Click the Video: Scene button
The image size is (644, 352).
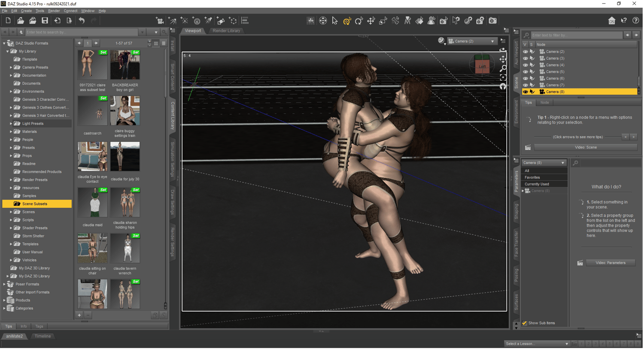[x=586, y=147]
